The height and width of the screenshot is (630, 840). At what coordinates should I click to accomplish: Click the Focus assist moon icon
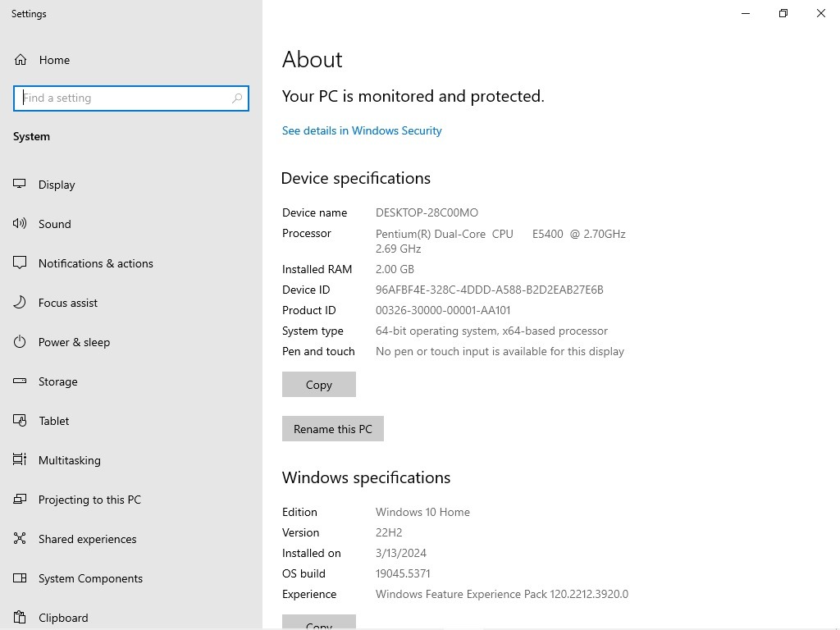[20, 302]
